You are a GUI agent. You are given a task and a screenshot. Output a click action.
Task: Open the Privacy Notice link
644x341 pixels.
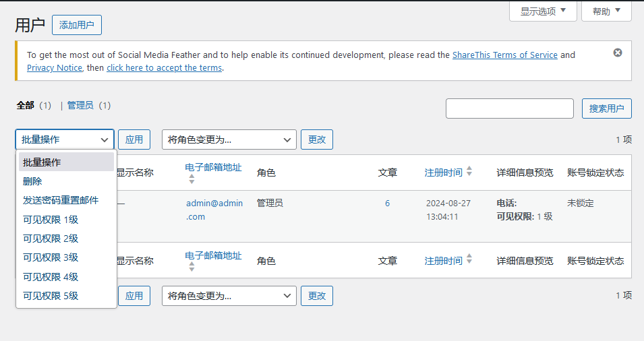[55, 67]
